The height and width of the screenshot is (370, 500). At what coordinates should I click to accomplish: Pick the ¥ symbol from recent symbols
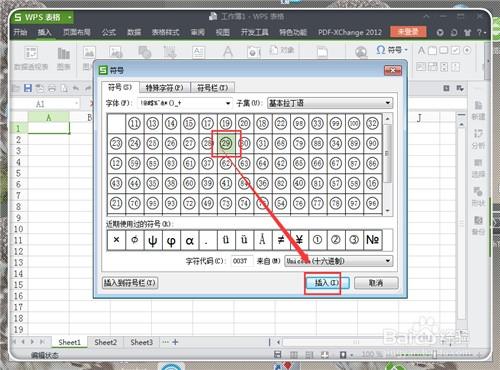pyautogui.click(x=299, y=240)
